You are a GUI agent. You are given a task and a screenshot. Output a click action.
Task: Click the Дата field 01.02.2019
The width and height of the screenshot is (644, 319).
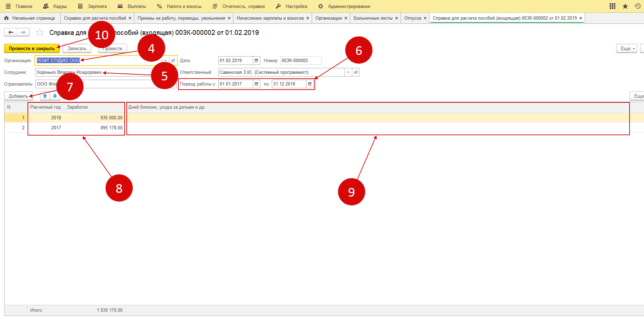click(x=236, y=61)
